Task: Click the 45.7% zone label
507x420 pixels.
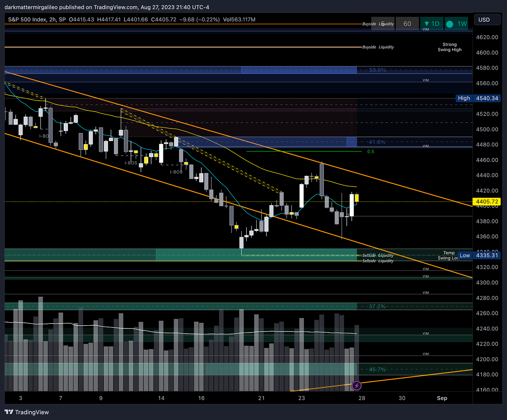Action: (x=377, y=370)
